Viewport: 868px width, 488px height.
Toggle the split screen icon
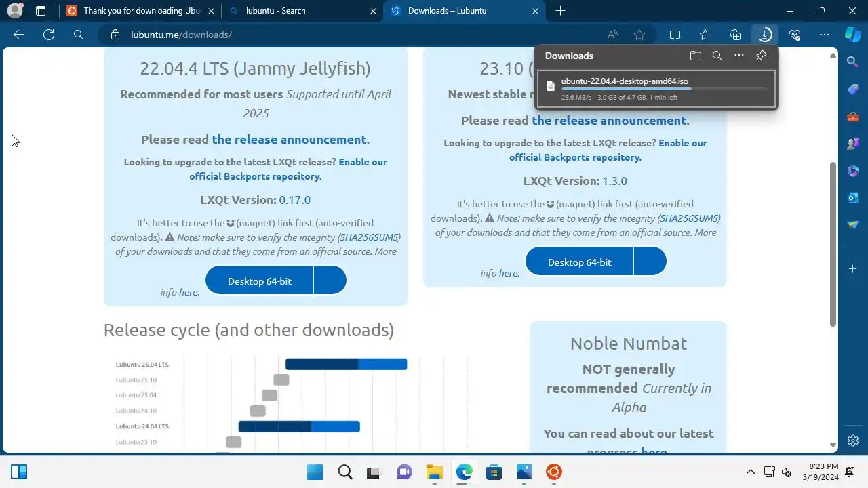675,35
